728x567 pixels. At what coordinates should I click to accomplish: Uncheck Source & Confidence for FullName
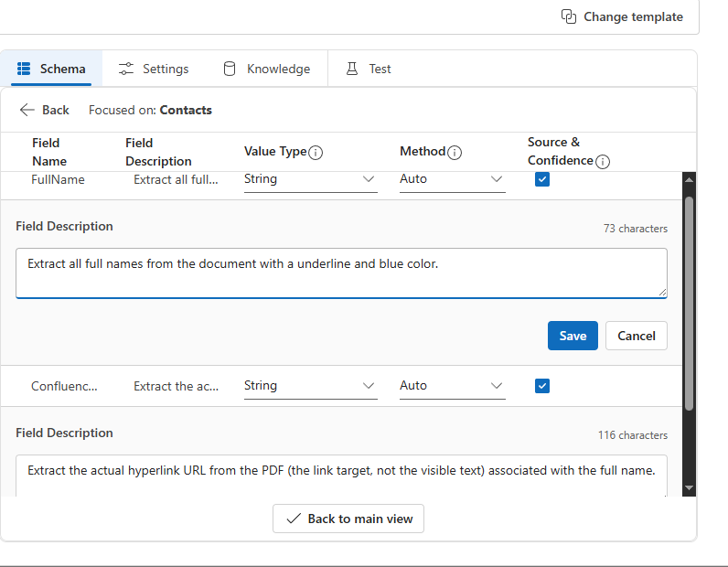pos(542,179)
